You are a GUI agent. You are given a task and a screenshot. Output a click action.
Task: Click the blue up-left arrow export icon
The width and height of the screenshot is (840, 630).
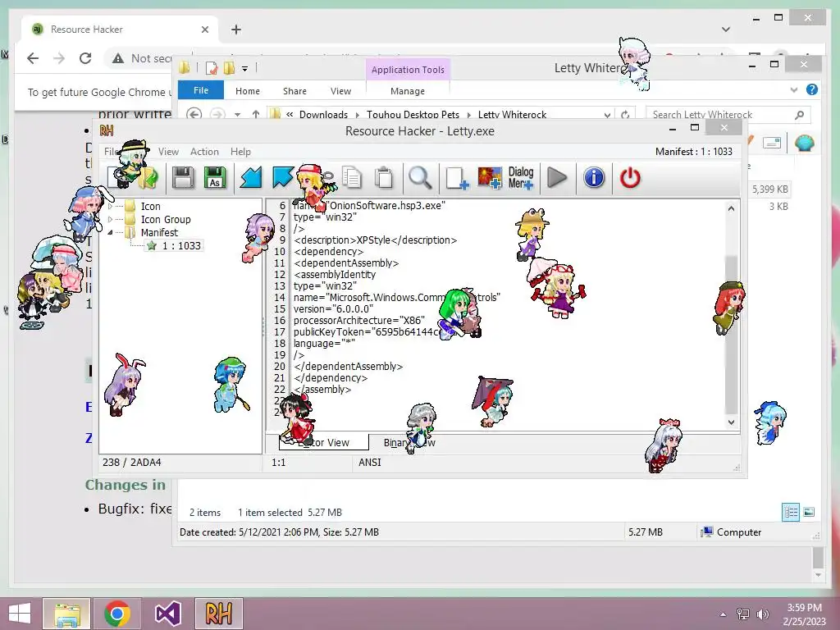[283, 178]
